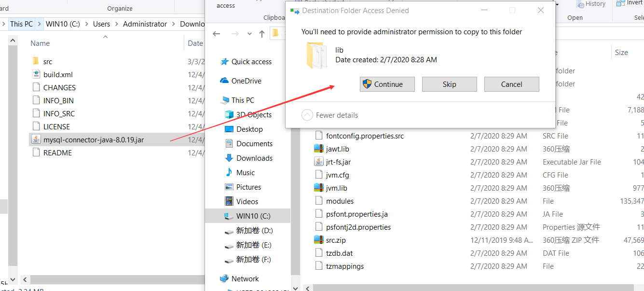Click the right window horizontal scrollbar
Screen dimensions: 644x291
pos(473,288)
